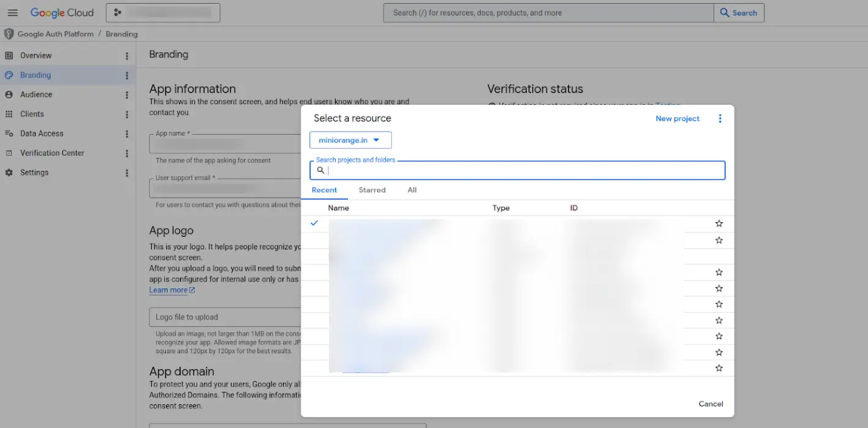Click the ID column header

[574, 208]
